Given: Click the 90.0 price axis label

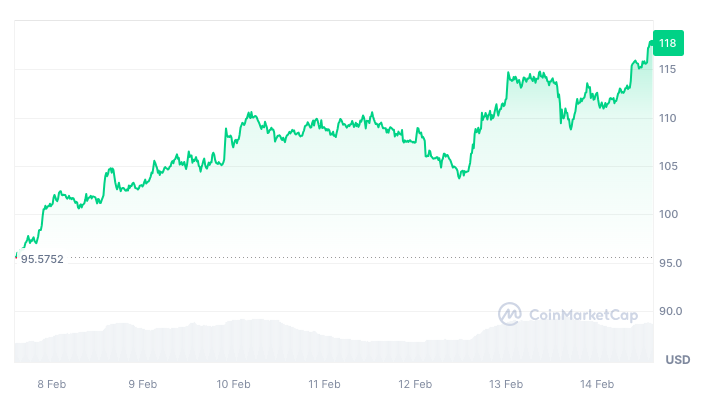Looking at the screenshot, I should (669, 311).
